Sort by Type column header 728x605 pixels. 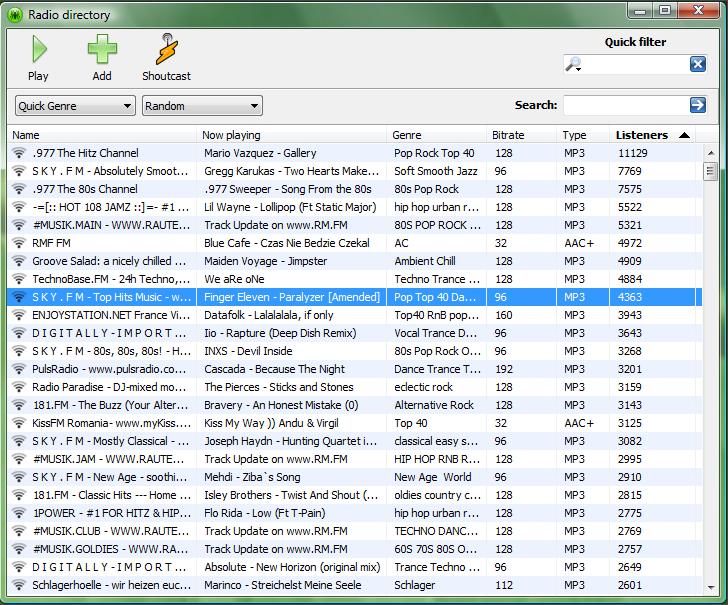(x=583, y=135)
